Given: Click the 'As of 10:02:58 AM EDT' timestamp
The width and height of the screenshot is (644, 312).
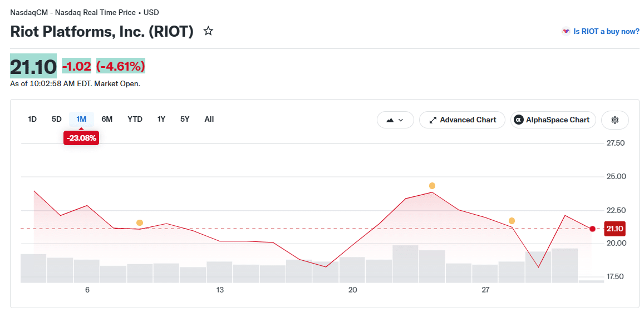Looking at the screenshot, I should pyautogui.click(x=75, y=84).
